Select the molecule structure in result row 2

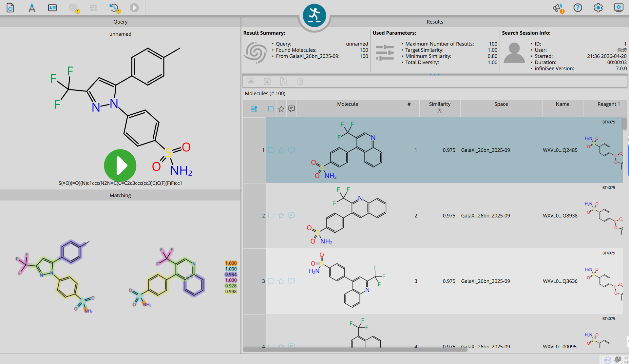[347, 216]
